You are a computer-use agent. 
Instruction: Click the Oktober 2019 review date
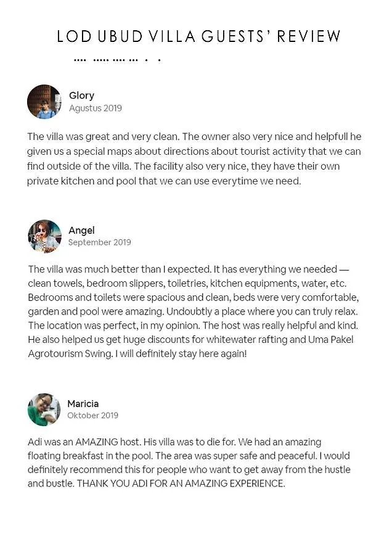click(x=92, y=415)
